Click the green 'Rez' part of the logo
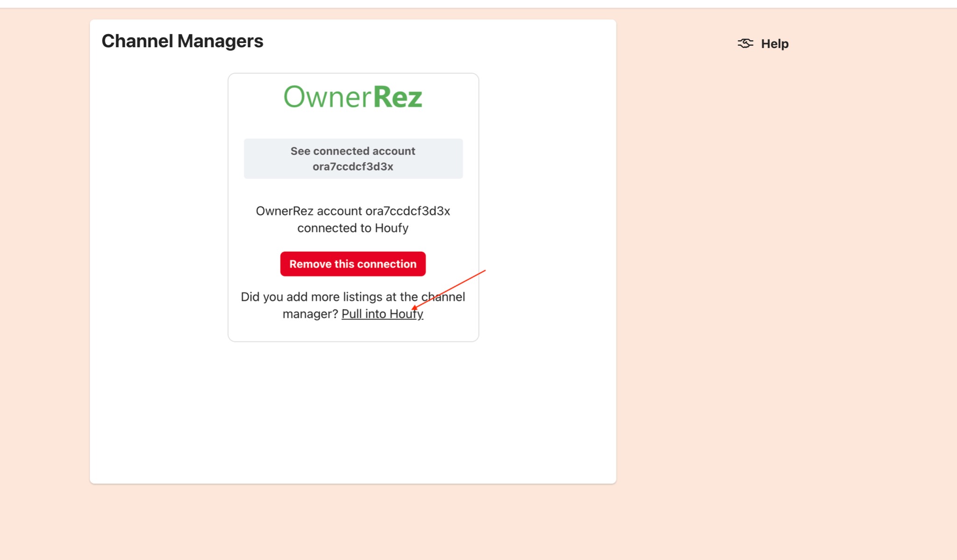Viewport: 957px width, 560px height. 398,97
